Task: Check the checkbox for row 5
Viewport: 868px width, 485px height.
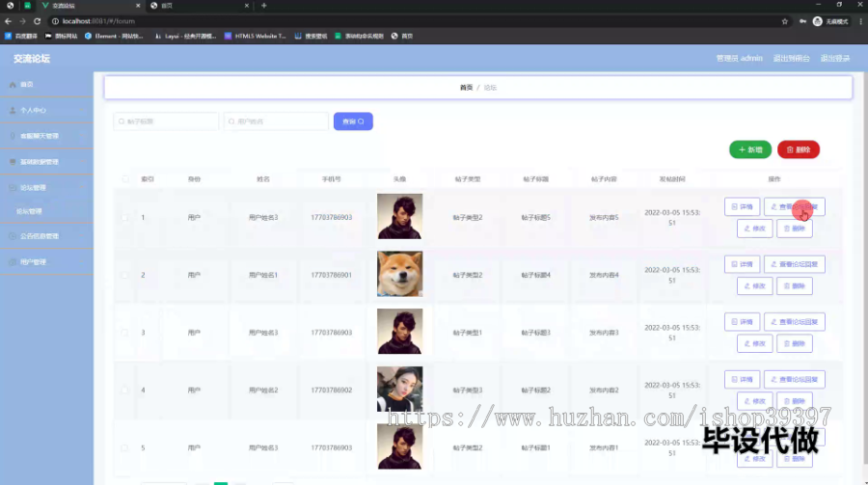Action: [x=125, y=448]
